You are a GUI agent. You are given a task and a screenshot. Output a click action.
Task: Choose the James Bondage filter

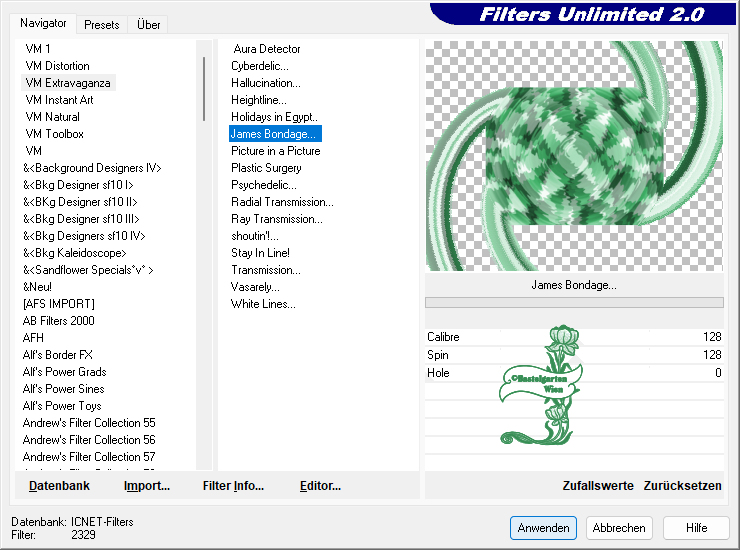(275, 134)
